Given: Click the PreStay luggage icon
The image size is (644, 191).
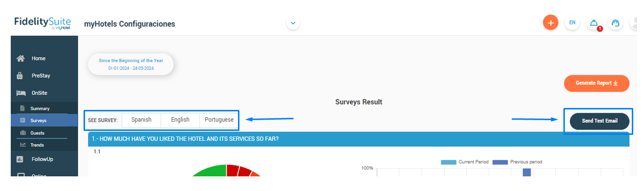Looking at the screenshot, I should click(20, 76).
